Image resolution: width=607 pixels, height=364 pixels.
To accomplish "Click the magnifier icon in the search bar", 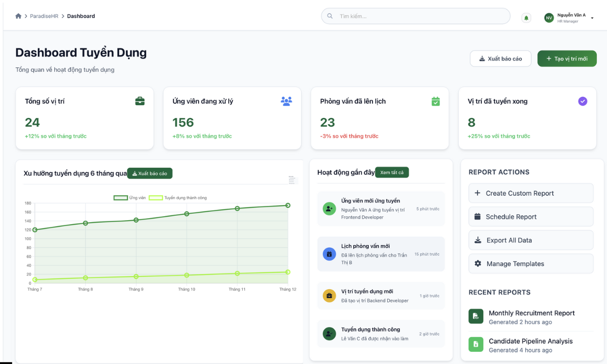I will pos(330,16).
